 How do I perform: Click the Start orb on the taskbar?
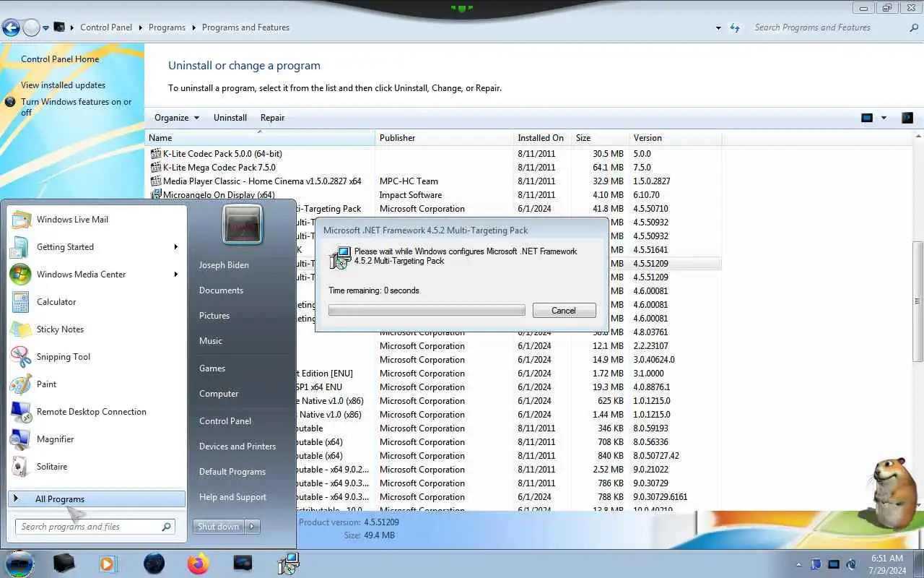20,564
